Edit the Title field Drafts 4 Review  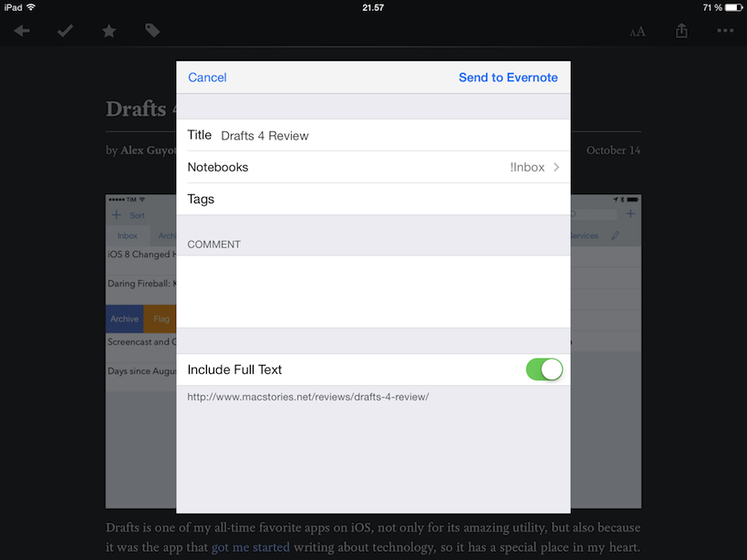(x=373, y=135)
